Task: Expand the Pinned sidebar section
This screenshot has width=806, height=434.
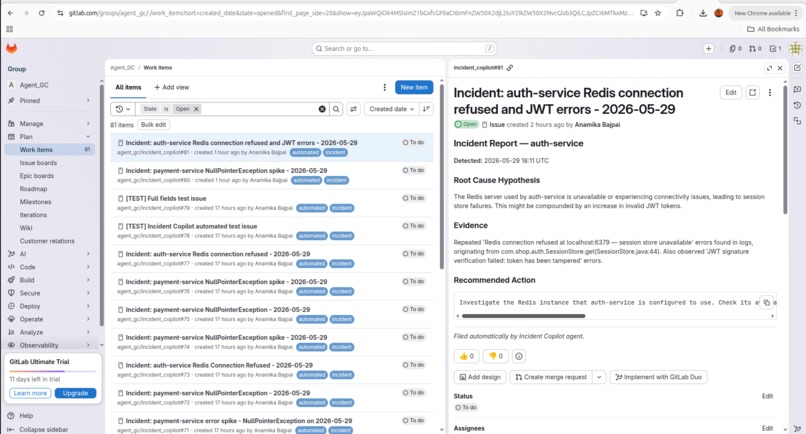Action: pos(48,101)
